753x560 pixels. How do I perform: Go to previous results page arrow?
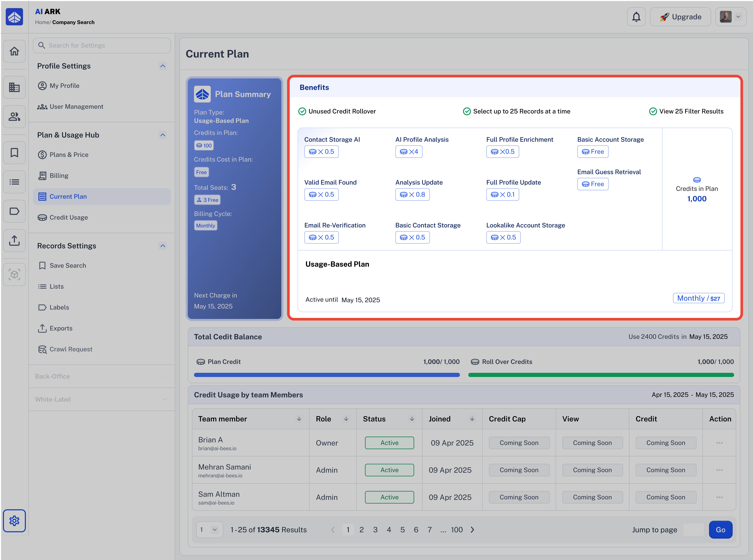point(333,530)
